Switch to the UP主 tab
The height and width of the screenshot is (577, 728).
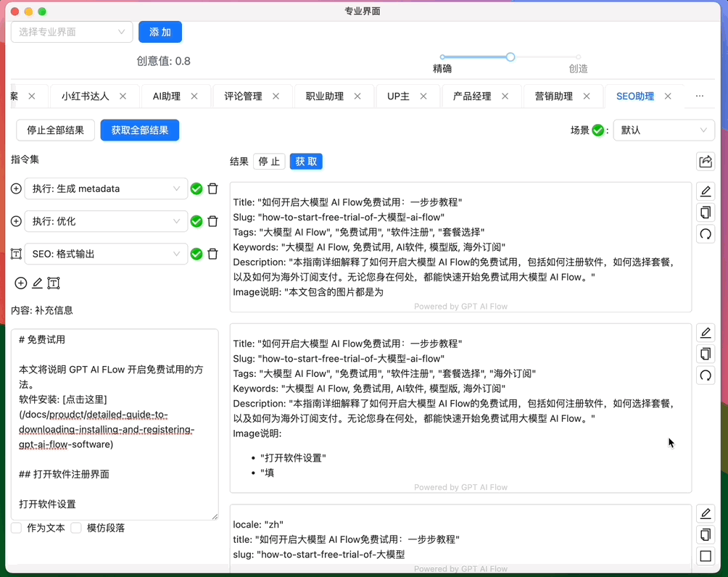(398, 96)
